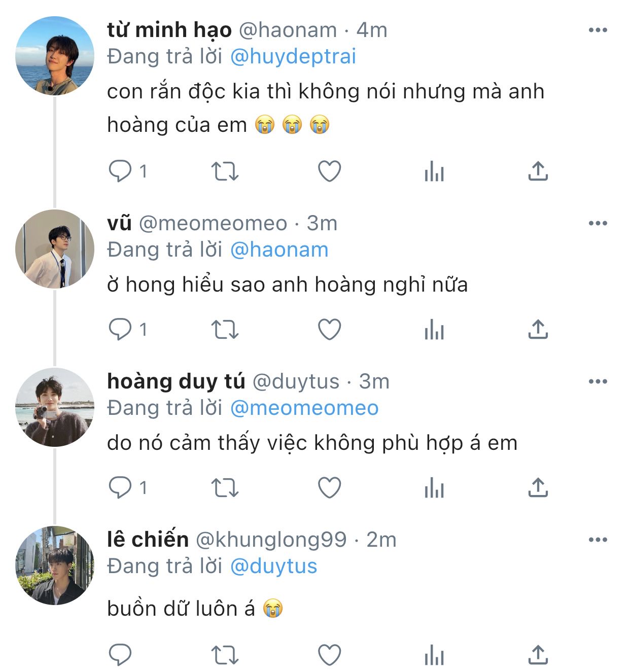The height and width of the screenshot is (672, 630).
Task: Open the @huydeptrai mention link
Action: [x=293, y=56]
